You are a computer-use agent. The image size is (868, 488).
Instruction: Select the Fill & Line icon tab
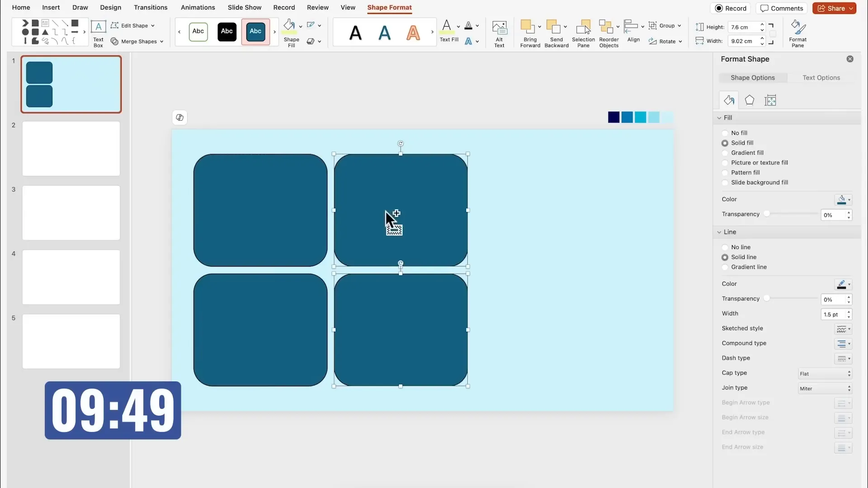point(729,100)
